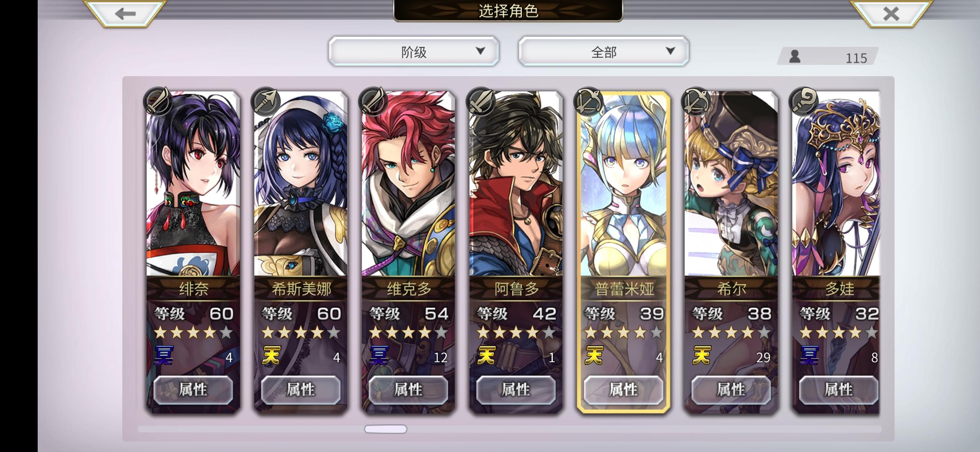Screen dimensions: 980x452
Task: Select the 希斯美娜 character portrait
Action: pyautogui.click(x=301, y=184)
